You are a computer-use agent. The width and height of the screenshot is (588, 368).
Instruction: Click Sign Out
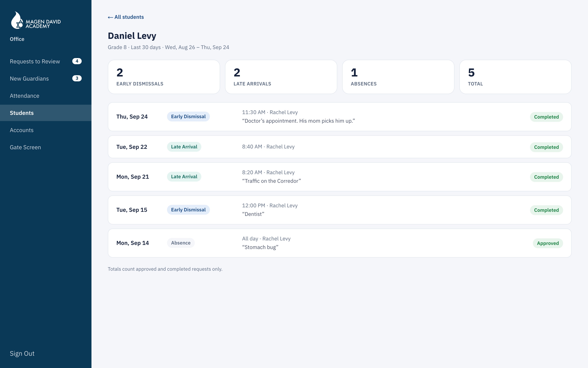coord(22,353)
